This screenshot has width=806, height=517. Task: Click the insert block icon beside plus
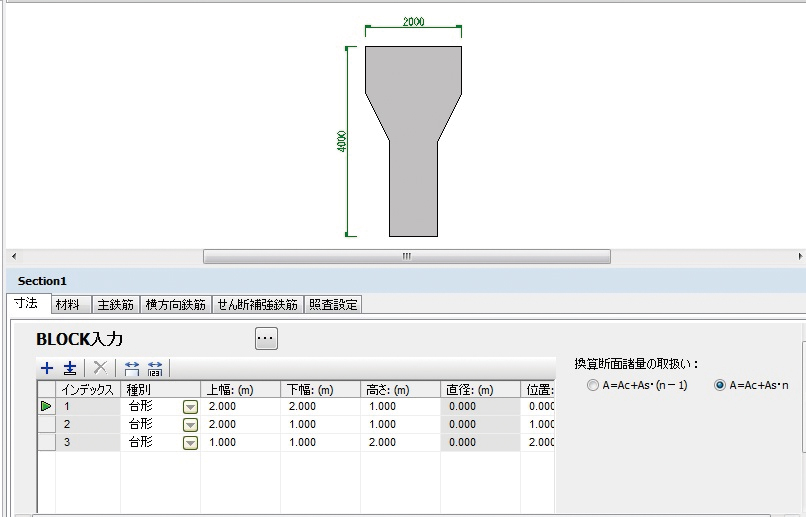pyautogui.click(x=70, y=368)
